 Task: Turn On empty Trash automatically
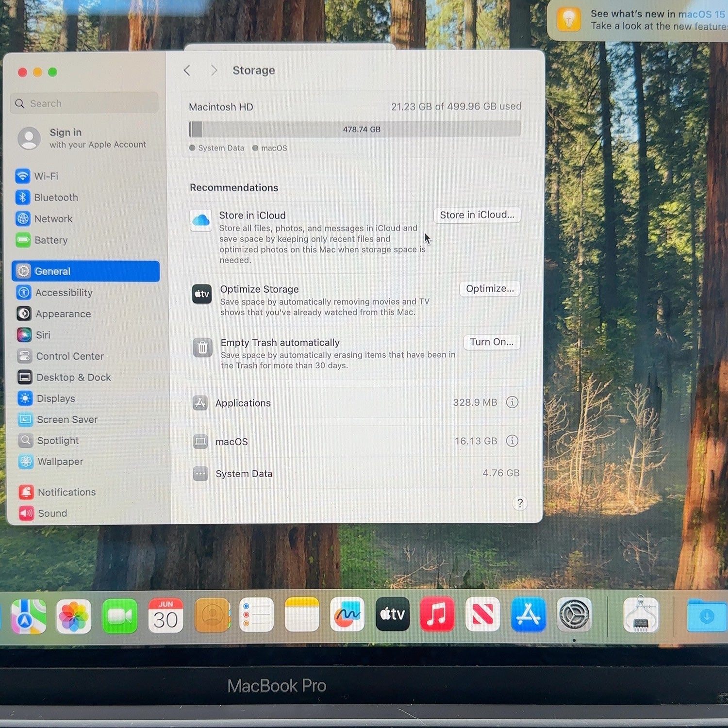pos(492,342)
